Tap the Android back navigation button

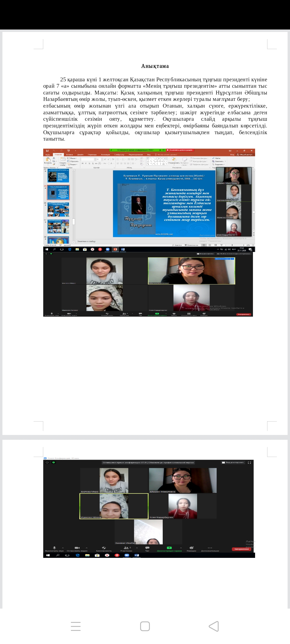(214, 626)
